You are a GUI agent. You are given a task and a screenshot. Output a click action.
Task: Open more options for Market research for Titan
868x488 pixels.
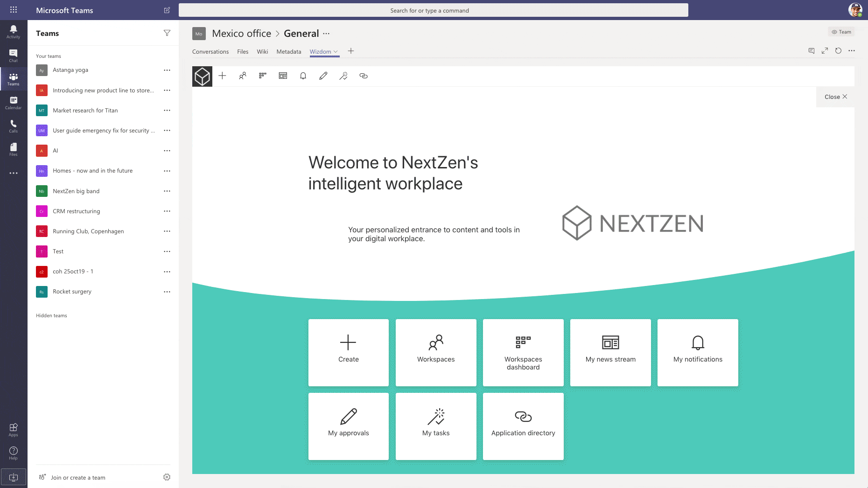[x=167, y=111]
